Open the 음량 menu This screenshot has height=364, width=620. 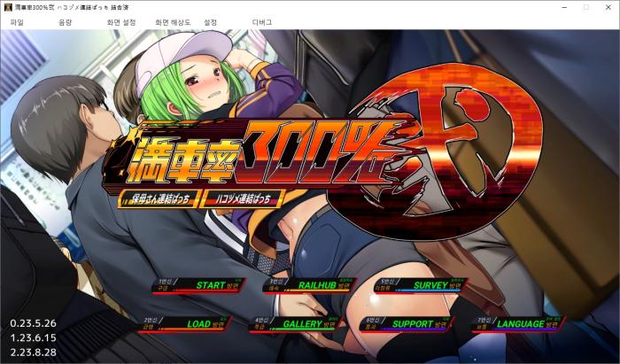[x=66, y=22]
